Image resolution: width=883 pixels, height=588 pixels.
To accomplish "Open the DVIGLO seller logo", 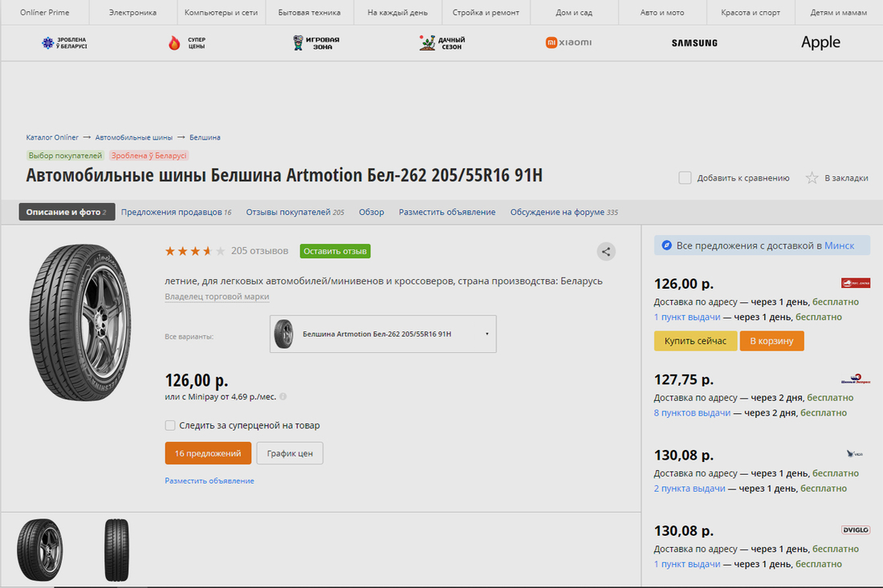I will click(856, 530).
